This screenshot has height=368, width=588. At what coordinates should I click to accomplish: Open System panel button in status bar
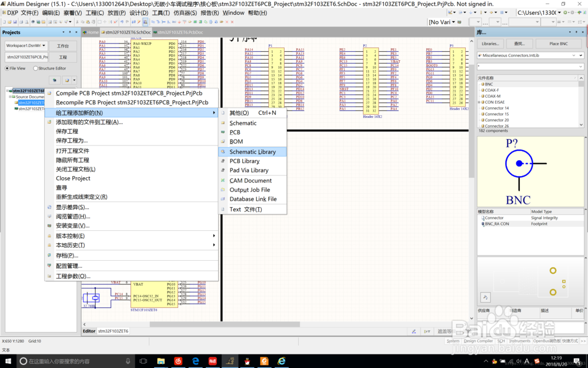(x=453, y=341)
